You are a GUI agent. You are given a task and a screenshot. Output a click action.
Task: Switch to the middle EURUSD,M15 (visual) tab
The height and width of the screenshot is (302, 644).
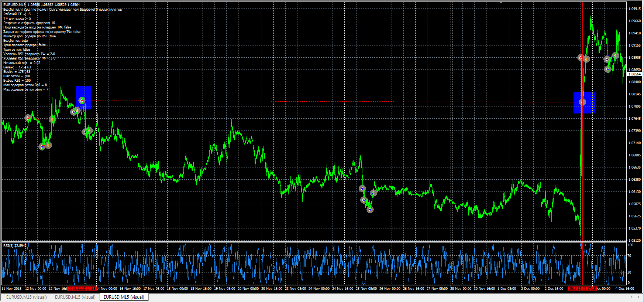[x=75, y=297]
